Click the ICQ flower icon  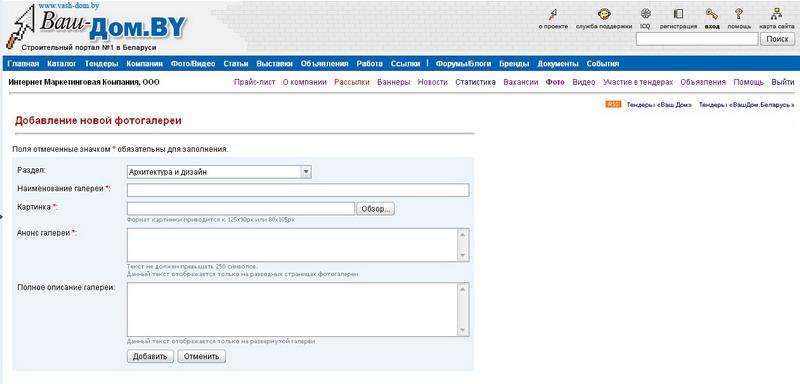pos(645,14)
